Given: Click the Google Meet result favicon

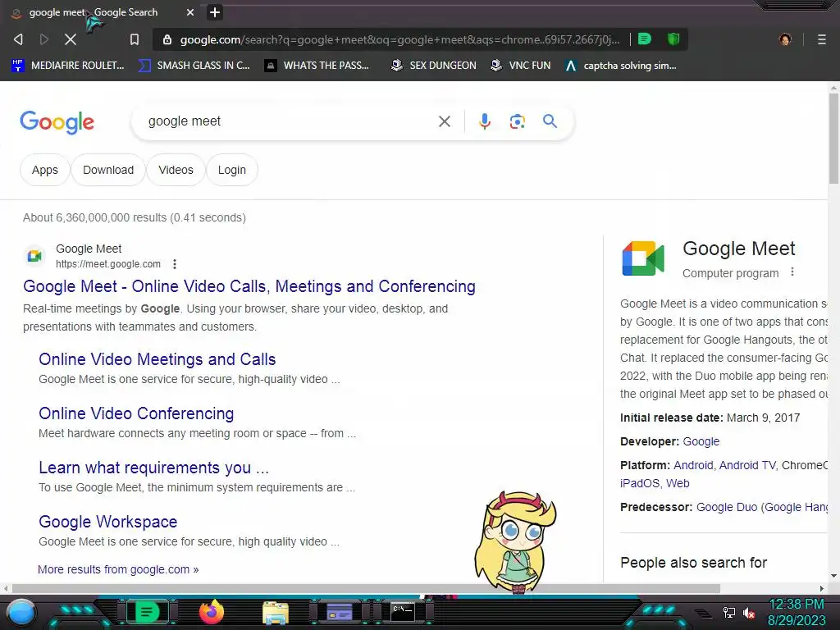Looking at the screenshot, I should click(34, 256).
